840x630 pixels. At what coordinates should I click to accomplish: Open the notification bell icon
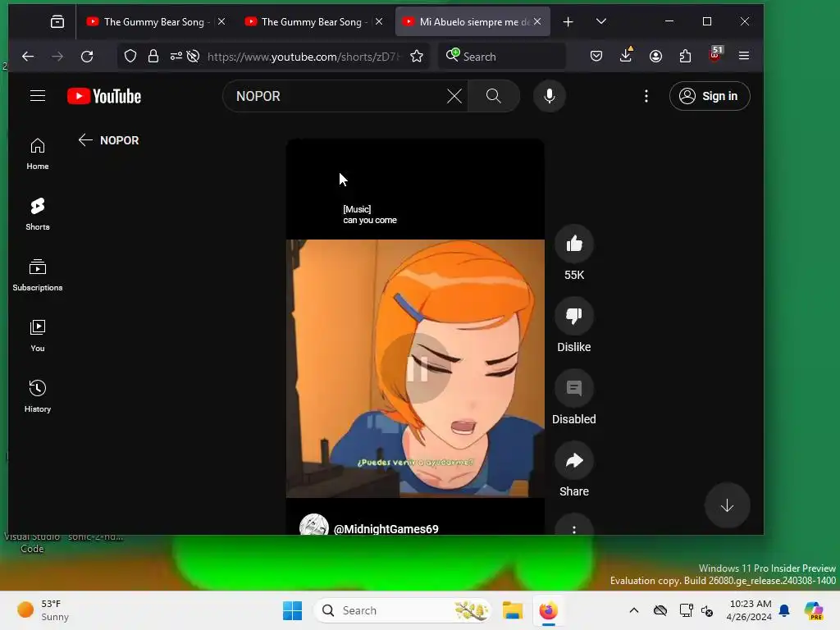point(784,610)
